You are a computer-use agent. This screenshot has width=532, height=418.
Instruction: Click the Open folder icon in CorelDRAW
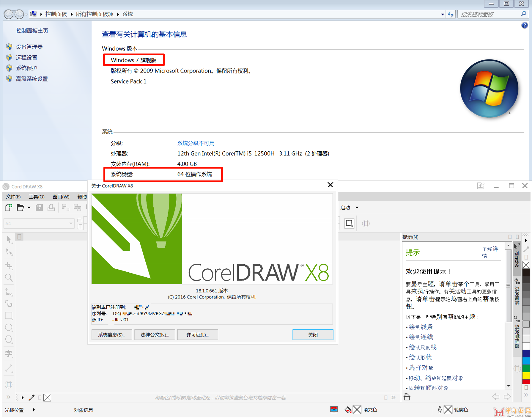tap(20, 208)
